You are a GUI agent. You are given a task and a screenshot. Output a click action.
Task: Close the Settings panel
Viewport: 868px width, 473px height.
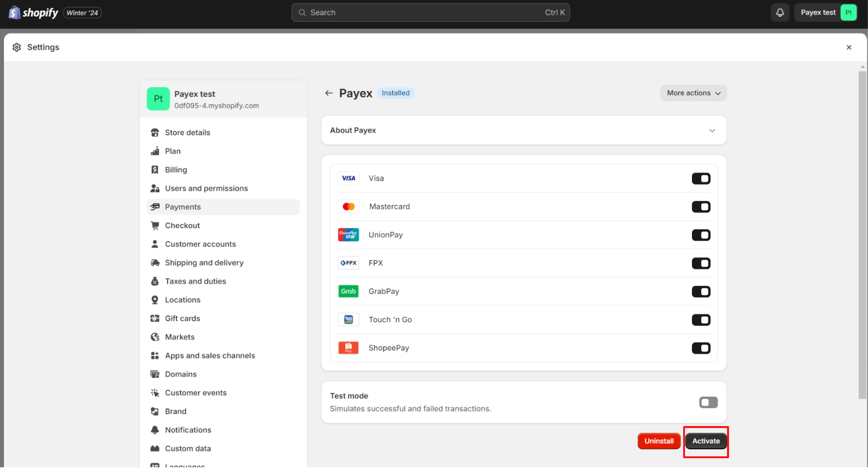849,47
